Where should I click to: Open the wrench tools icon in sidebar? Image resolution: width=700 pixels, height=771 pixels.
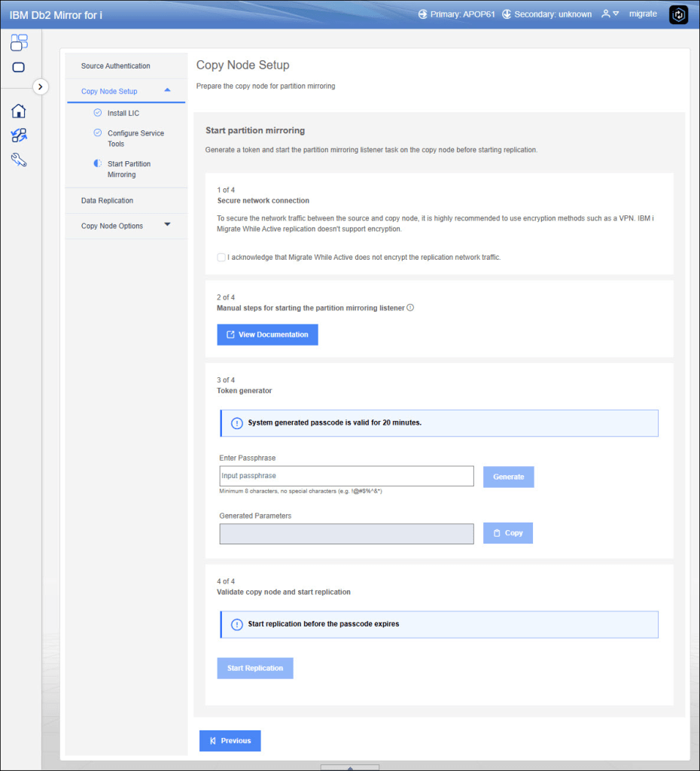pyautogui.click(x=19, y=160)
